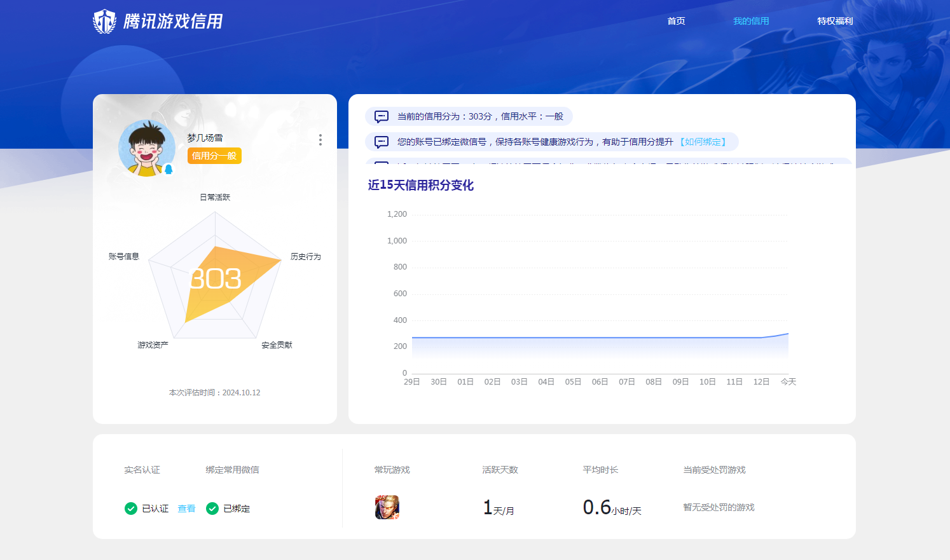Click the 303 score on radar chart
The width and height of the screenshot is (950, 560).
pos(216,279)
